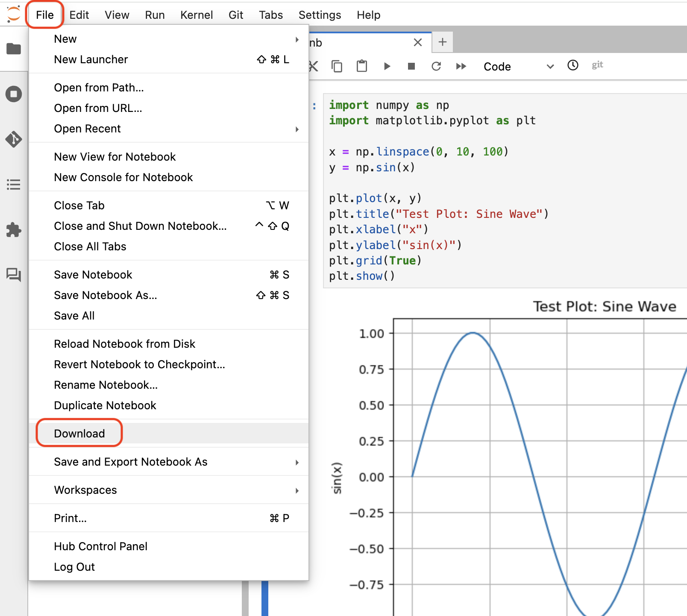Interrupt the kernel with the stop button
687x616 pixels.
(411, 66)
